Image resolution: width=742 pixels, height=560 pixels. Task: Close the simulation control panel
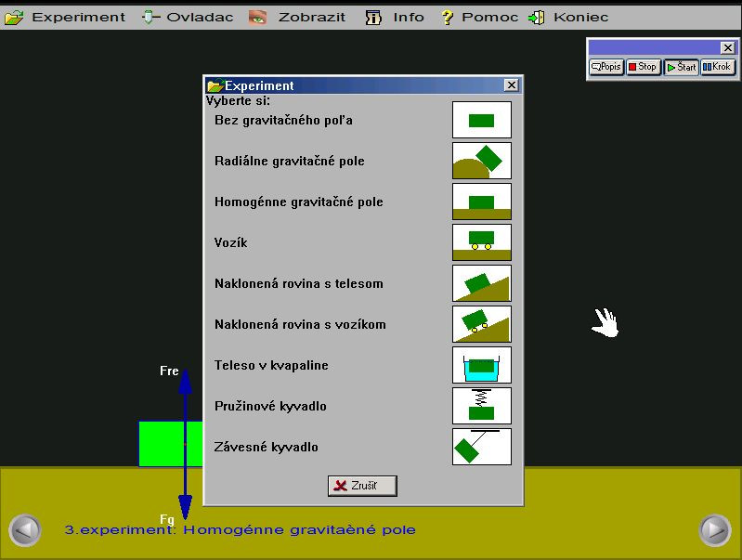click(727, 47)
